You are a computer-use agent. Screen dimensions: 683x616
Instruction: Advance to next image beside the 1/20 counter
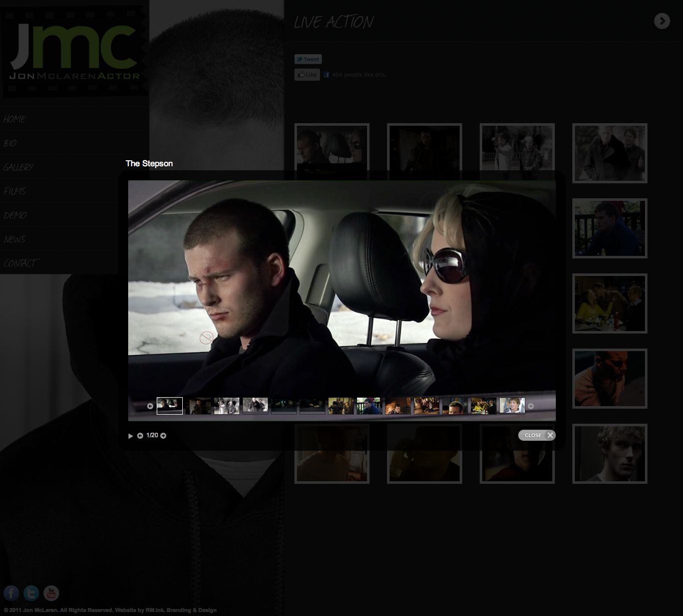[x=163, y=436]
